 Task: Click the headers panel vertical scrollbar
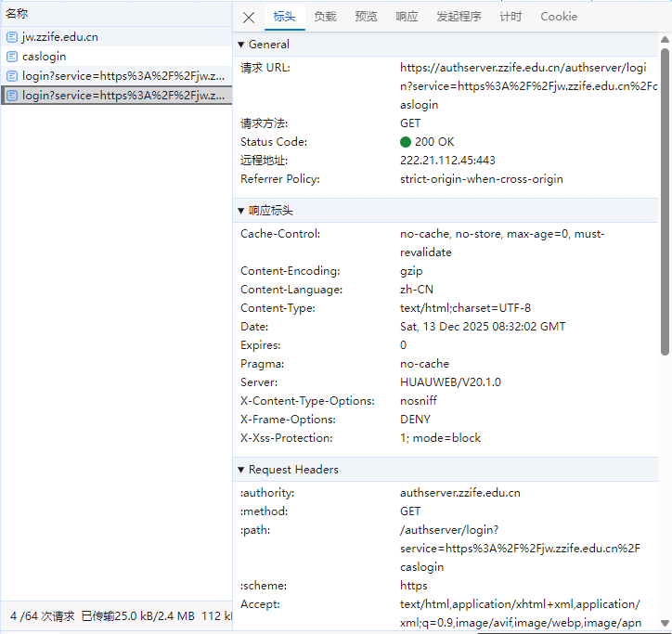click(665, 195)
